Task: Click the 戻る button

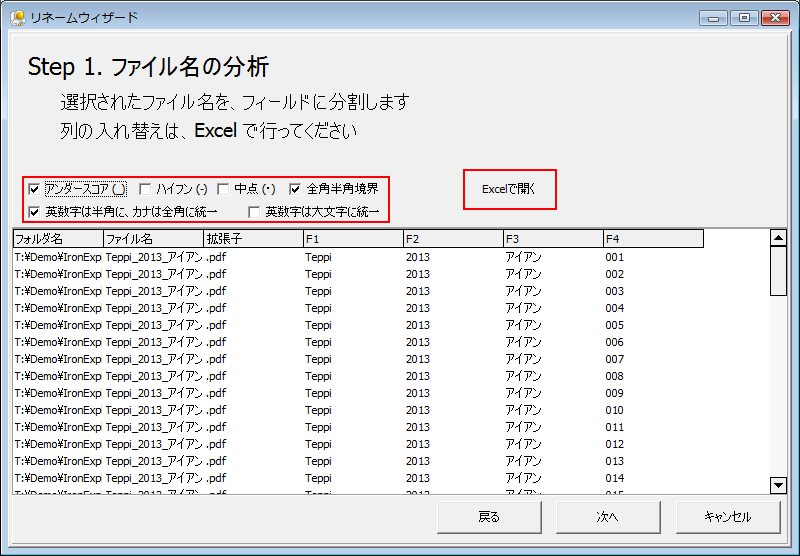Action: 489,517
